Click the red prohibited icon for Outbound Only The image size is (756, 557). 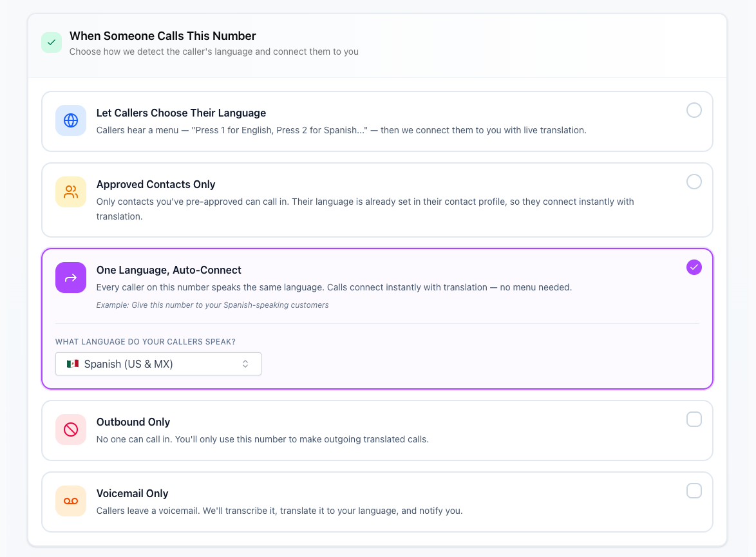tap(70, 429)
